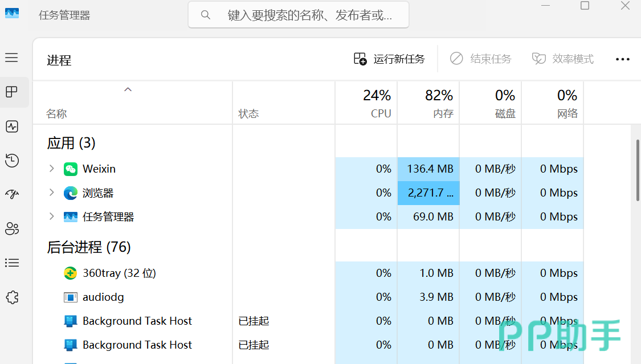Select the Weixin process name
This screenshot has height=364, width=641.
click(x=99, y=169)
